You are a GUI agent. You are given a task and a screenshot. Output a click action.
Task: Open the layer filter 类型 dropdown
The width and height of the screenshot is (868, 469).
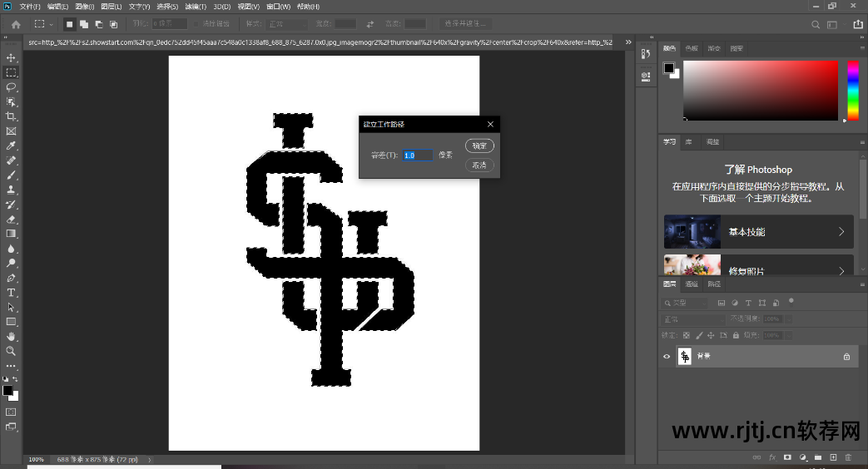685,303
